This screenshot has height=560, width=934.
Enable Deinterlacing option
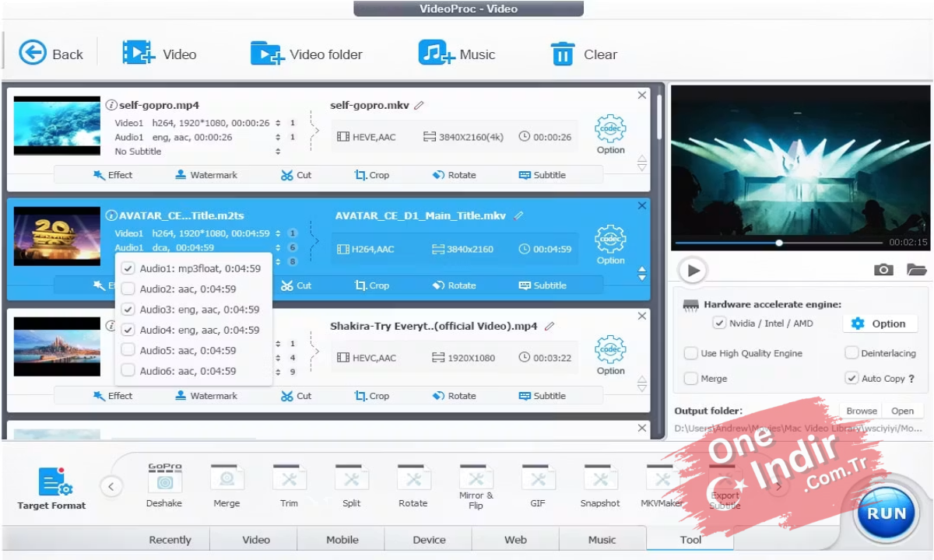[x=851, y=353]
